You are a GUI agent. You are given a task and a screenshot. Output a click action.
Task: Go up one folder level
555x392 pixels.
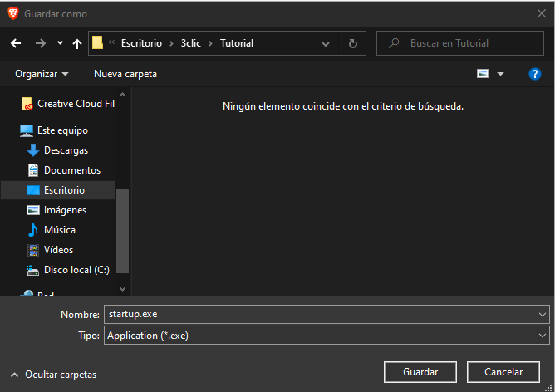[x=77, y=43]
